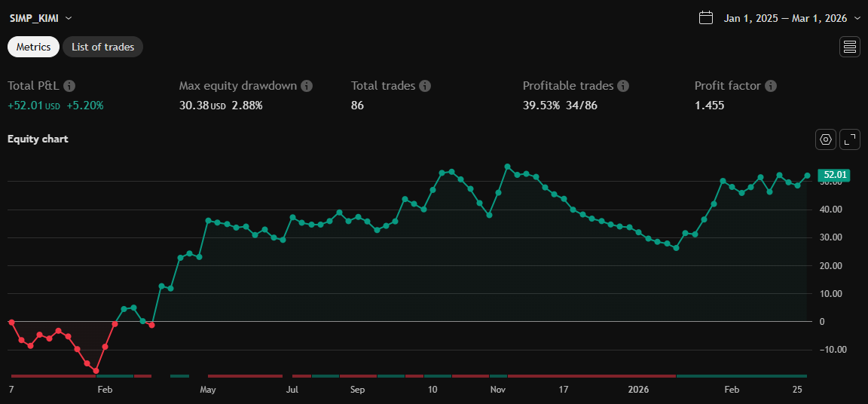The image size is (868, 404).
Task: Click info icon next to Total trades
Action: click(425, 86)
